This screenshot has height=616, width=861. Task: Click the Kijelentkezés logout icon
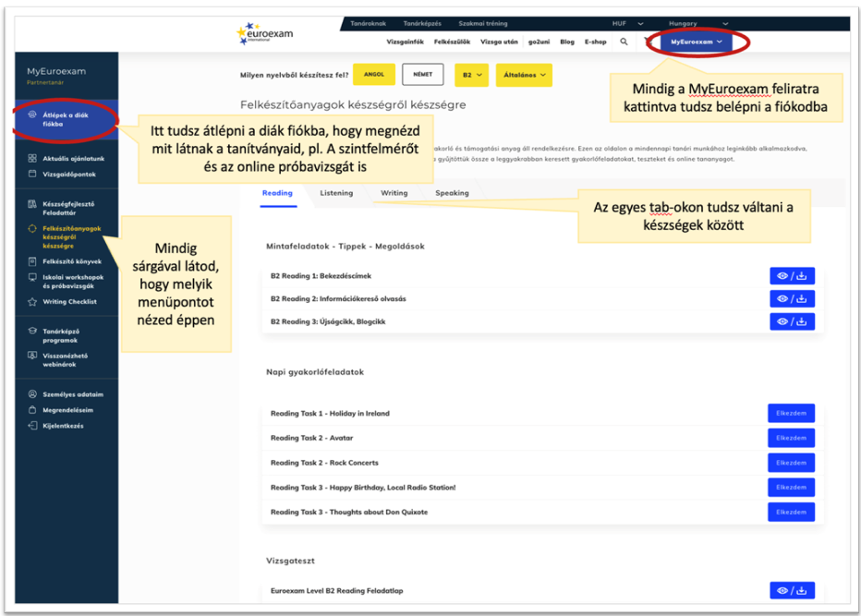32,426
